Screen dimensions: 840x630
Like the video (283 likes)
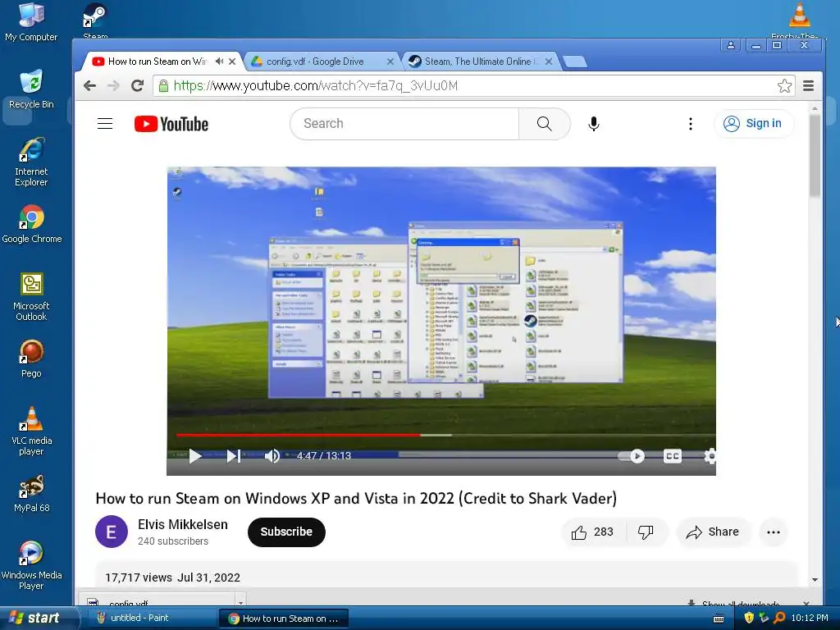tap(592, 532)
